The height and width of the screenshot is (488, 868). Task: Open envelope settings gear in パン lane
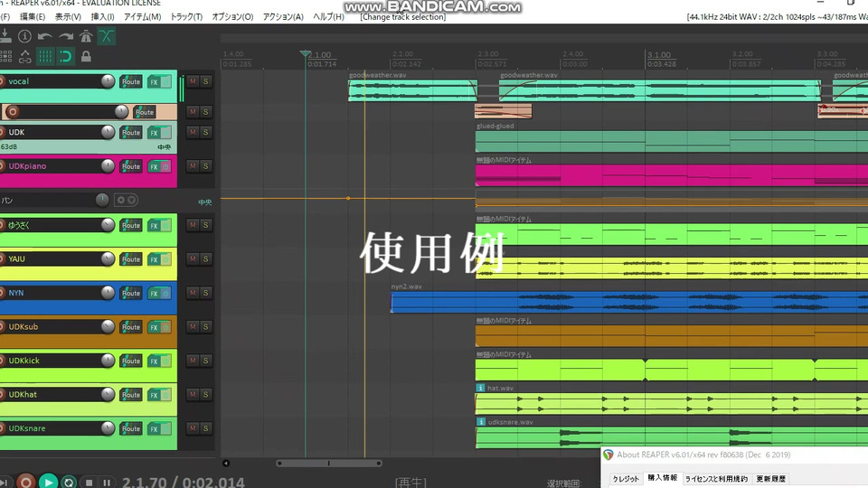click(x=120, y=201)
